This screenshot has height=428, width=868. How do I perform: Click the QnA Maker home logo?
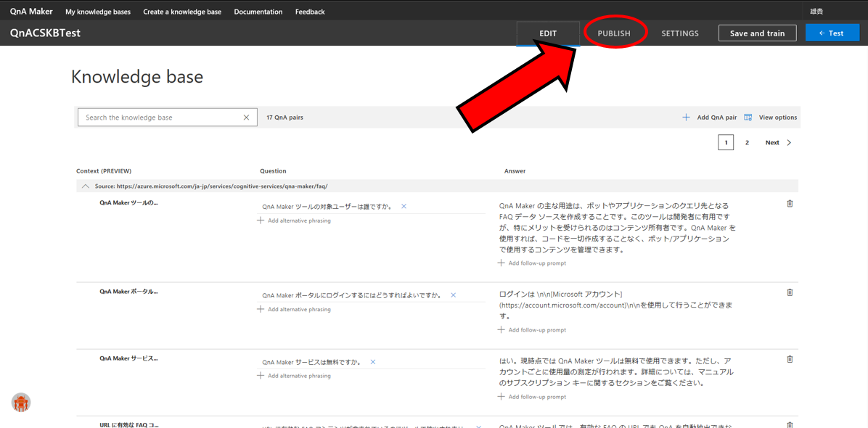(x=31, y=11)
